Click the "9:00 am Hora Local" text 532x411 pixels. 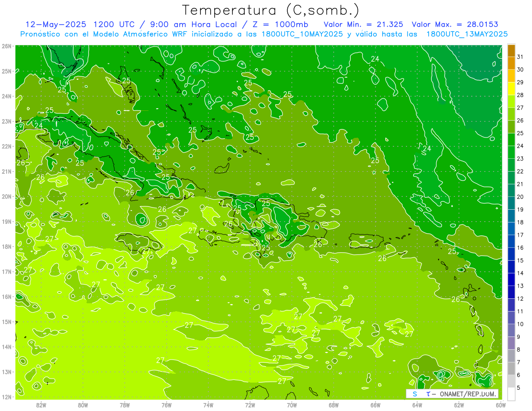tap(195, 24)
